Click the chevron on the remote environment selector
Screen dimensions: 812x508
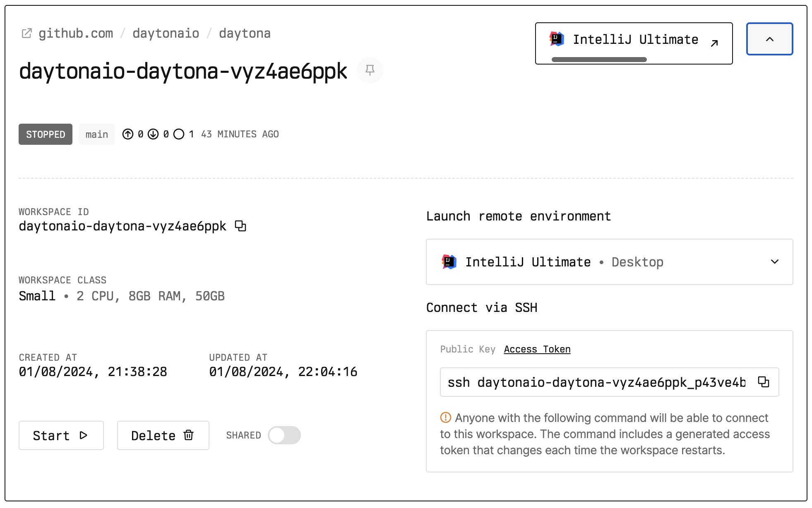click(775, 262)
